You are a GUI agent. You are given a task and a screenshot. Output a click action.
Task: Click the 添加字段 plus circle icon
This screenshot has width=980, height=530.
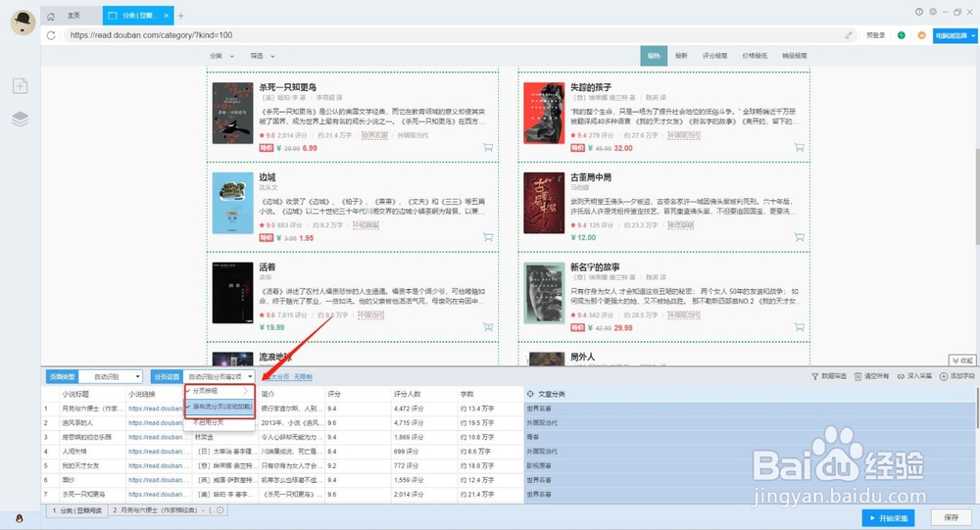(x=943, y=376)
